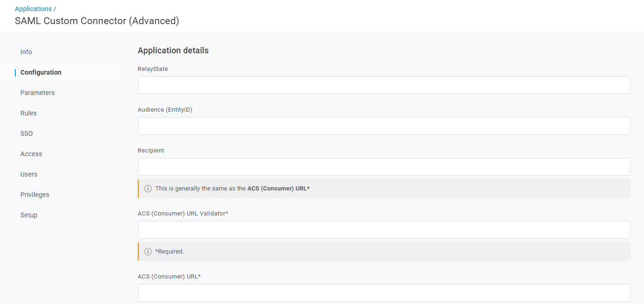
Task: Switch to the SSO section
Action: (26, 133)
